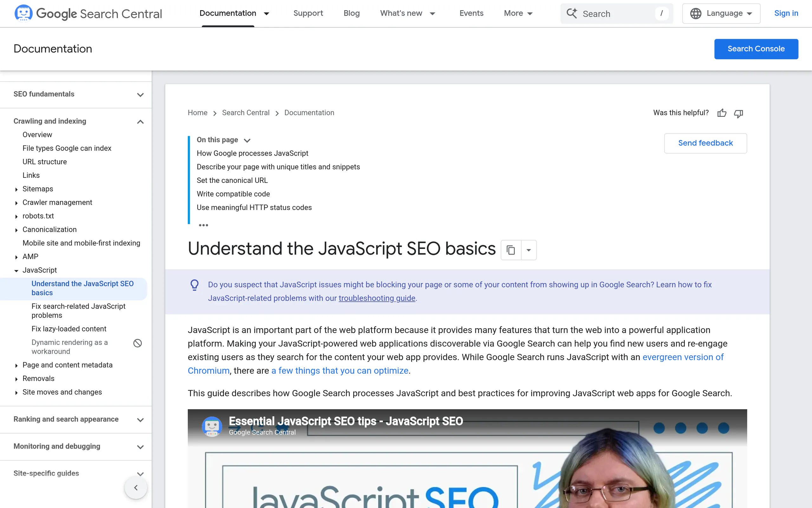The image size is (812, 508).
Task: Jump to How Google processes JavaScript
Action: (x=252, y=154)
